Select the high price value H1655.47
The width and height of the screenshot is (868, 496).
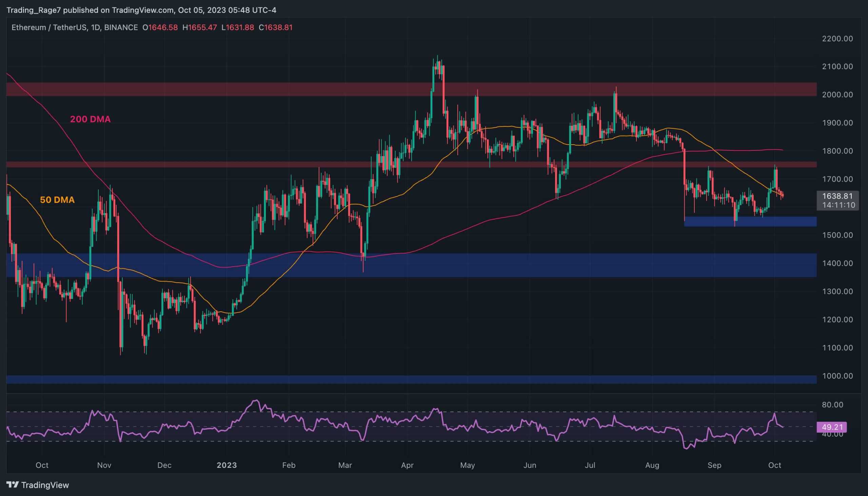click(199, 27)
